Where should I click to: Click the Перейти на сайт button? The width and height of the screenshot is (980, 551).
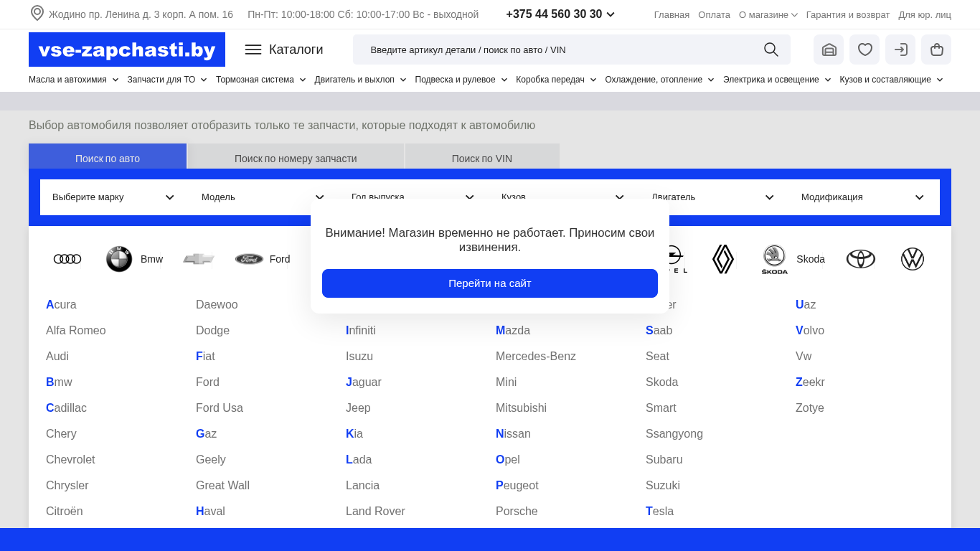(x=490, y=283)
